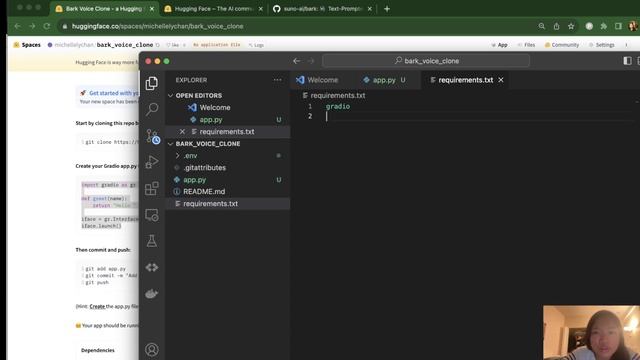
Task: Open the Logs button on the Space header
Action: pyautogui.click(x=256, y=45)
